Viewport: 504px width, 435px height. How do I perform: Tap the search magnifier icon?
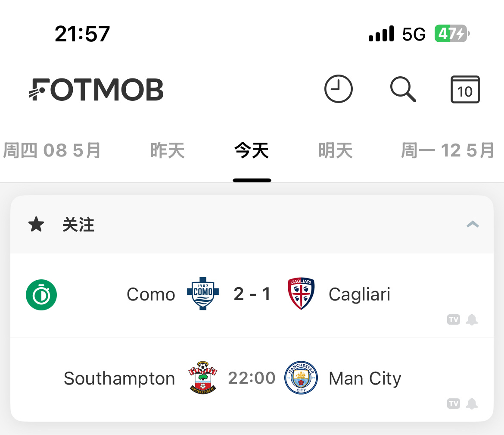(x=403, y=89)
